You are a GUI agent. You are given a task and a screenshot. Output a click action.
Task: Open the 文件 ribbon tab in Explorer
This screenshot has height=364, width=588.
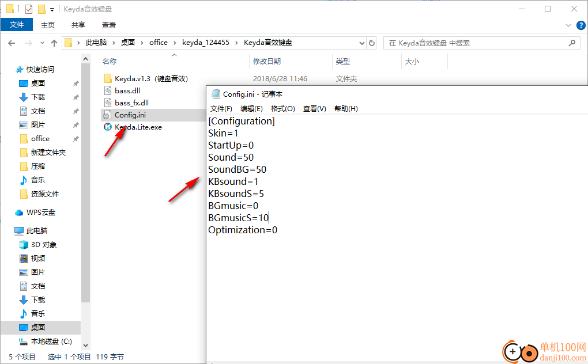pyautogui.click(x=17, y=25)
